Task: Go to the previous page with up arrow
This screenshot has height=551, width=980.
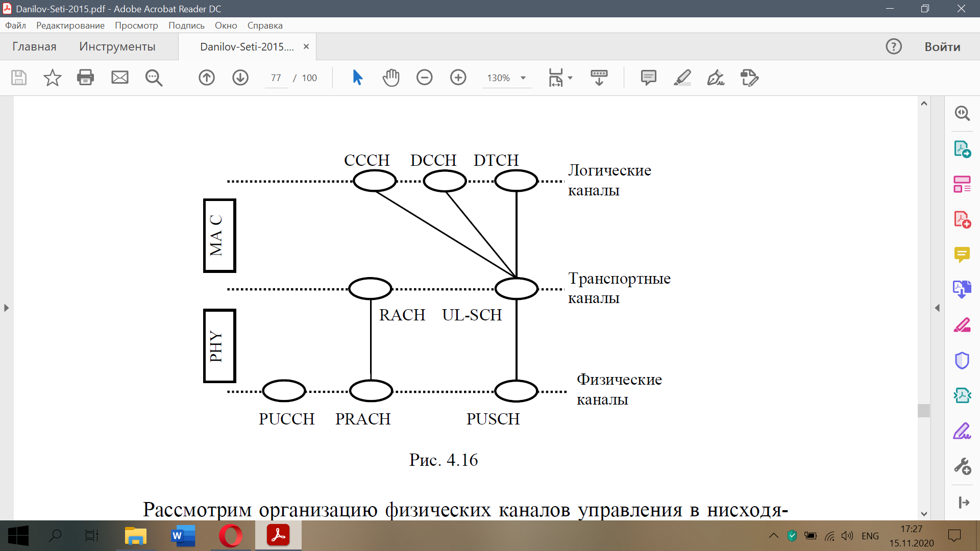Action: tap(207, 78)
